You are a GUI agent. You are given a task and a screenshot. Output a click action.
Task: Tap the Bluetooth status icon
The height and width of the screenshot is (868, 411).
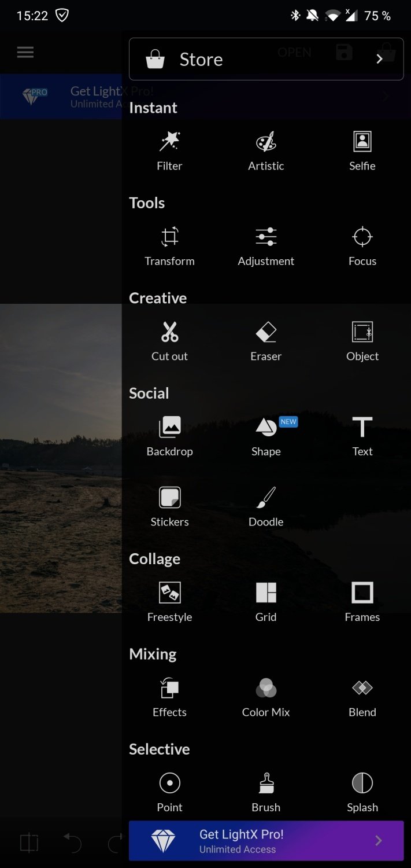point(295,16)
